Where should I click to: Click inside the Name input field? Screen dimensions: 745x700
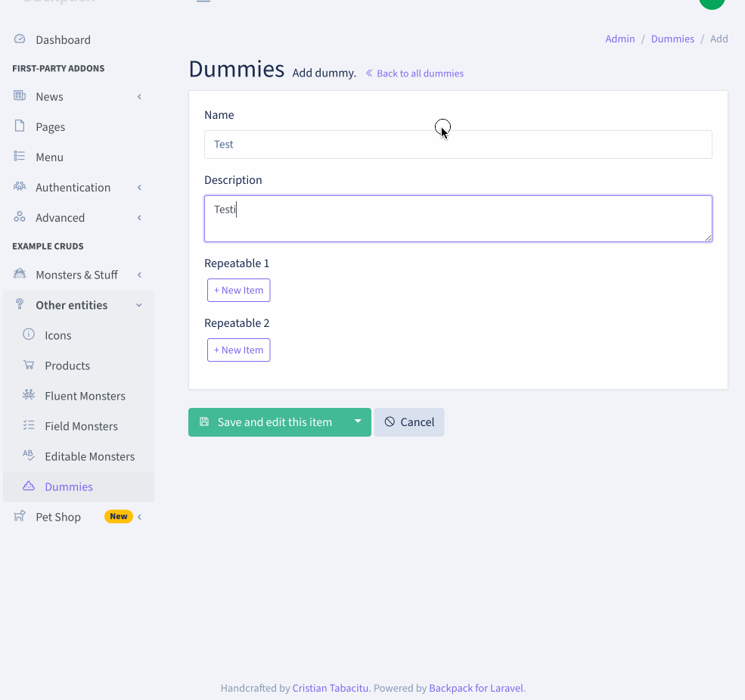pyautogui.click(x=458, y=144)
